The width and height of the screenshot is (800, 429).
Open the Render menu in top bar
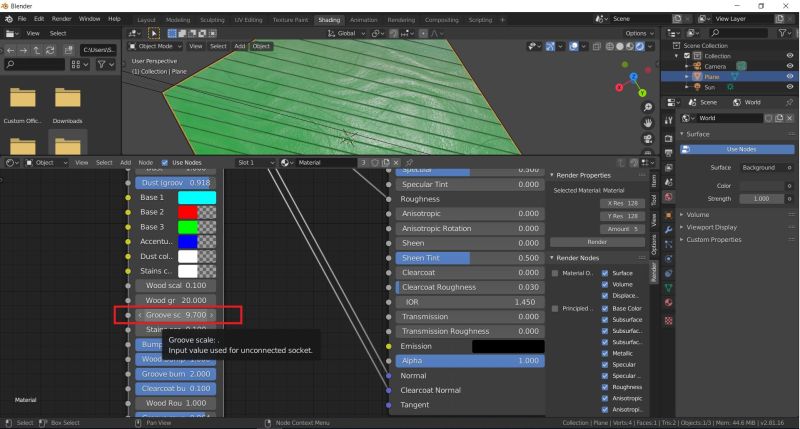click(62, 19)
